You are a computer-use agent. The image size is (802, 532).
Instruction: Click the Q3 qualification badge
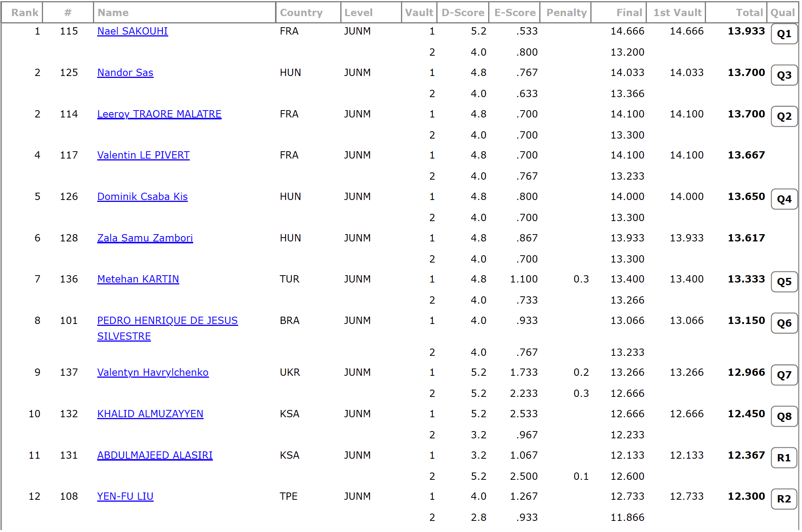point(784,75)
